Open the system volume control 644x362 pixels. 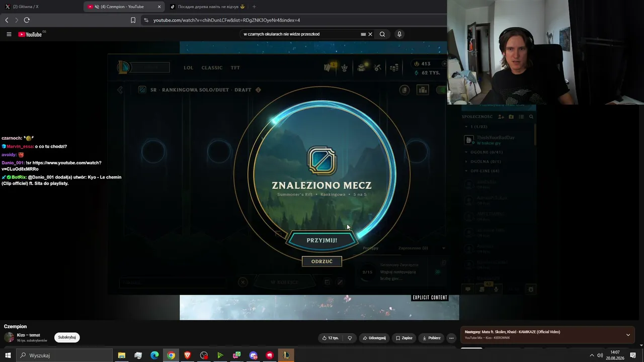tap(600, 355)
